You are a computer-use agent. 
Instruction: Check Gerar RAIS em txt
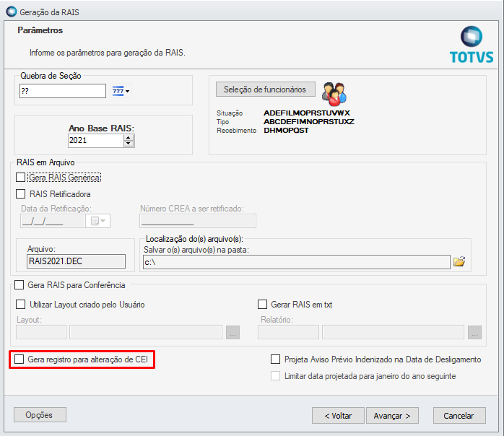click(262, 305)
